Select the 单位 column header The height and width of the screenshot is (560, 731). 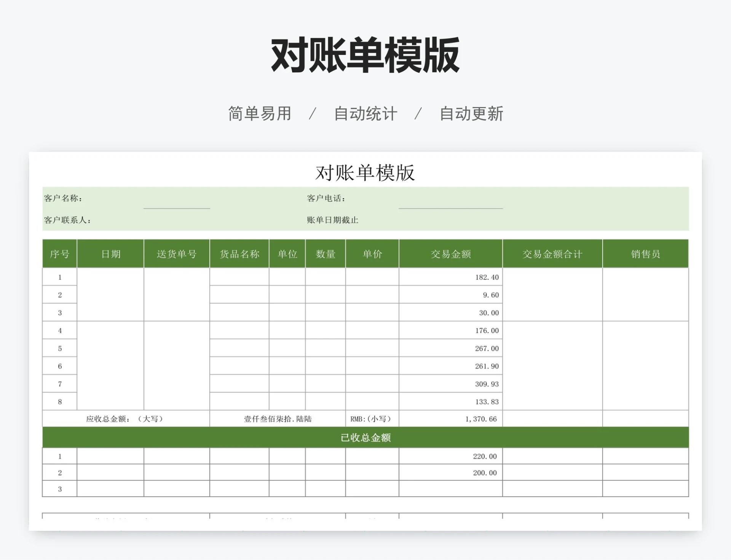(287, 254)
